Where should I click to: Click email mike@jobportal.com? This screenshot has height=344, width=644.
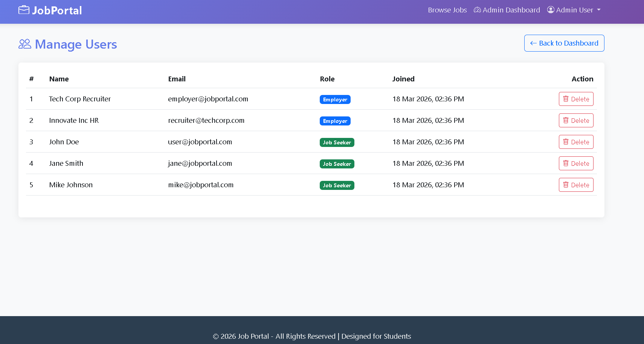(201, 185)
